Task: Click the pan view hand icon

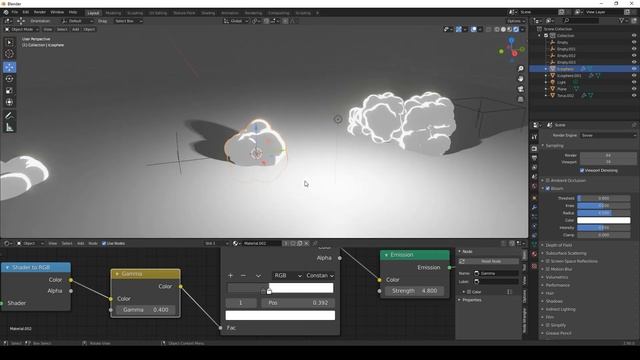Action: coord(520,78)
